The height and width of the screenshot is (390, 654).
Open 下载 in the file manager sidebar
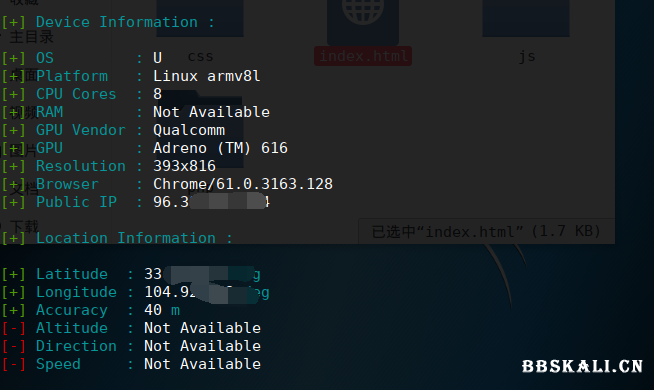(24, 226)
